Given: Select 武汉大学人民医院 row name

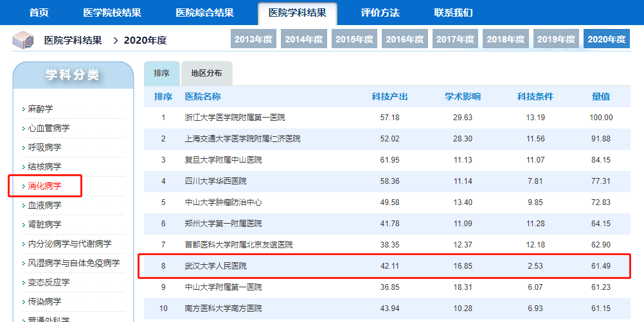Looking at the screenshot, I should [215, 266].
